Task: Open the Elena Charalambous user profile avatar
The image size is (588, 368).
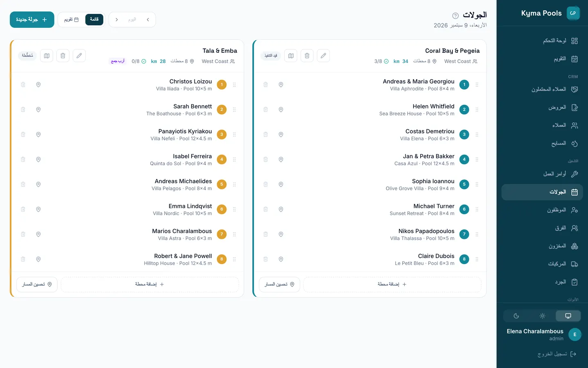Action: point(575,334)
